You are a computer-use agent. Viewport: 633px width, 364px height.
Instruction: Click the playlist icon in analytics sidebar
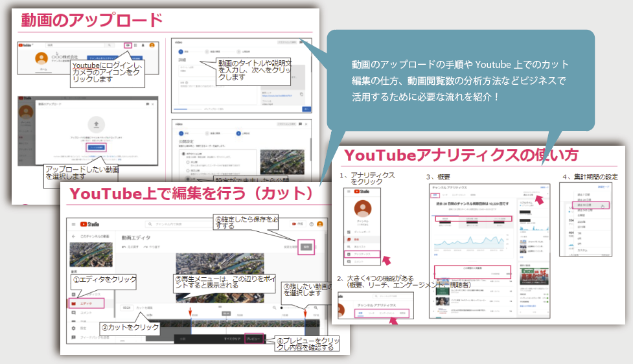349,247
